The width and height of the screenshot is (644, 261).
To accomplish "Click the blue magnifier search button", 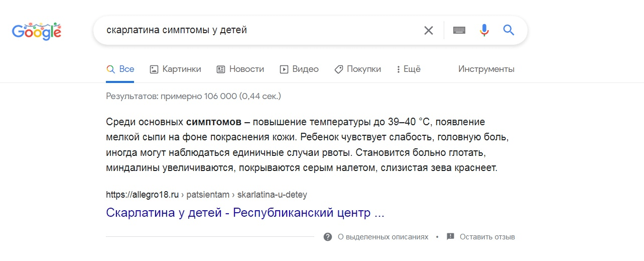I will point(508,31).
